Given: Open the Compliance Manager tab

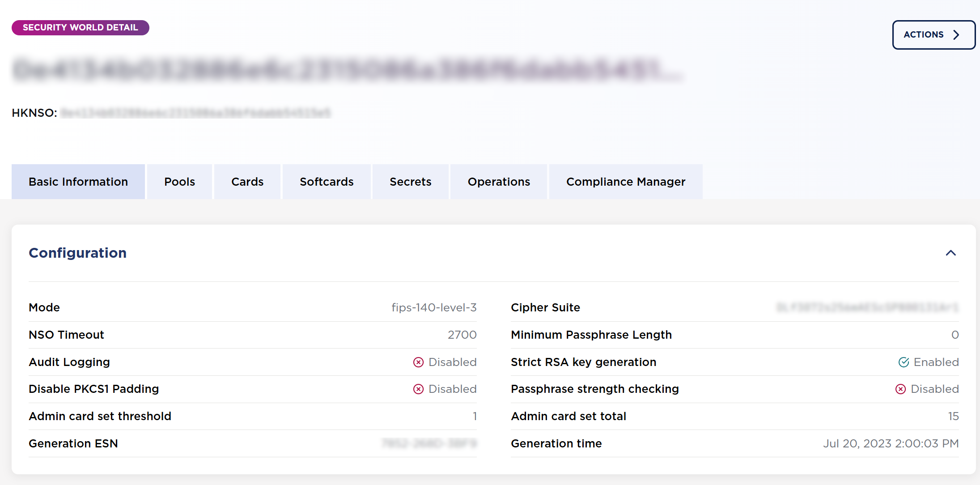Looking at the screenshot, I should tap(626, 182).
